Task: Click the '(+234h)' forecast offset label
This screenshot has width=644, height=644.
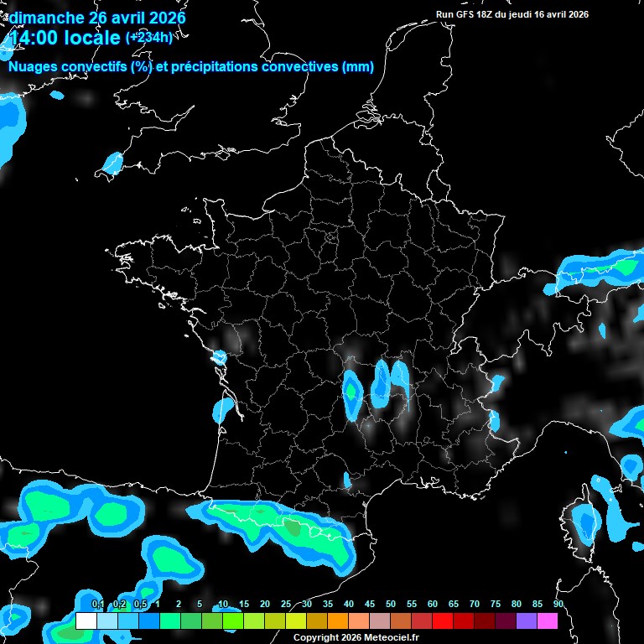Action: (148, 38)
